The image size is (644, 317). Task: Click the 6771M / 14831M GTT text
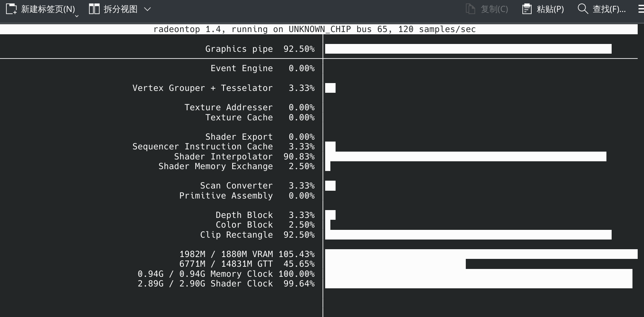tap(226, 264)
